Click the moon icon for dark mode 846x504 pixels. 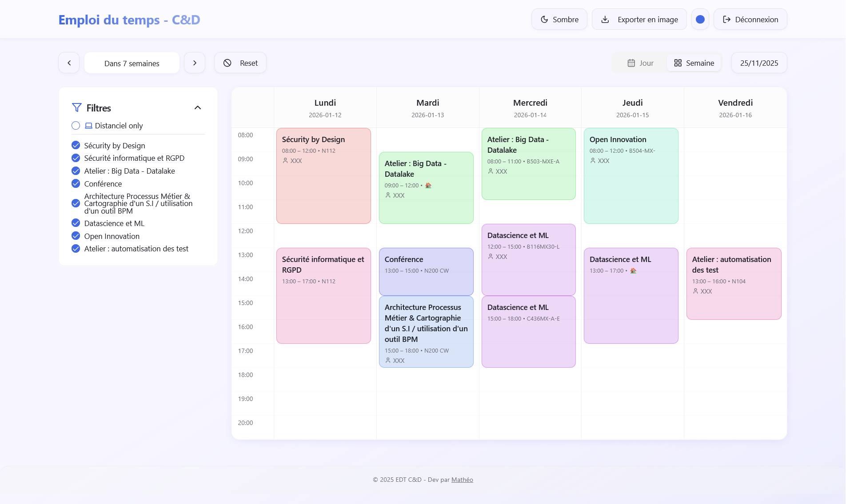544,20
